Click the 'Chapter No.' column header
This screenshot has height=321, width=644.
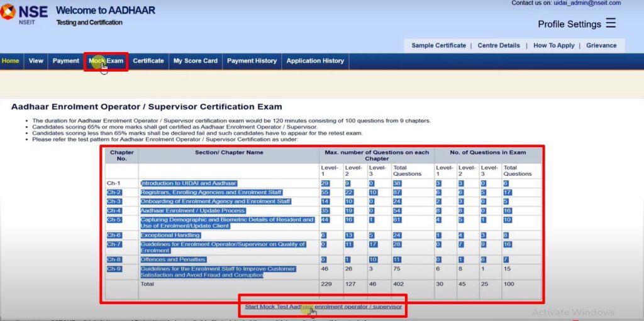(121, 155)
